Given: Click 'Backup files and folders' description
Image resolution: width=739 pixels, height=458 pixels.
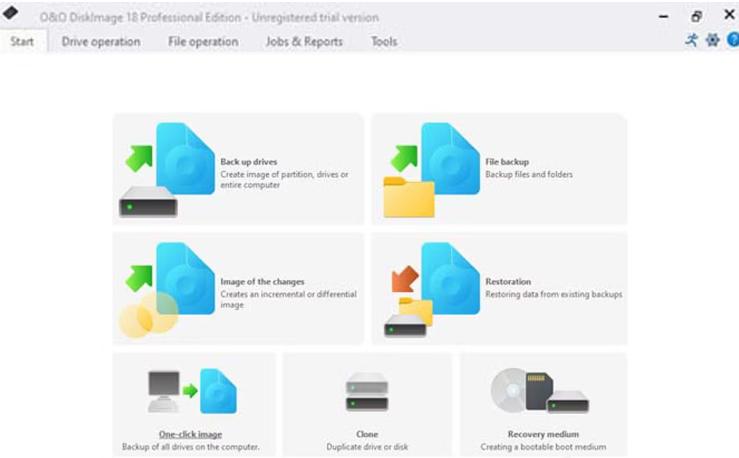Looking at the screenshot, I should [529, 174].
